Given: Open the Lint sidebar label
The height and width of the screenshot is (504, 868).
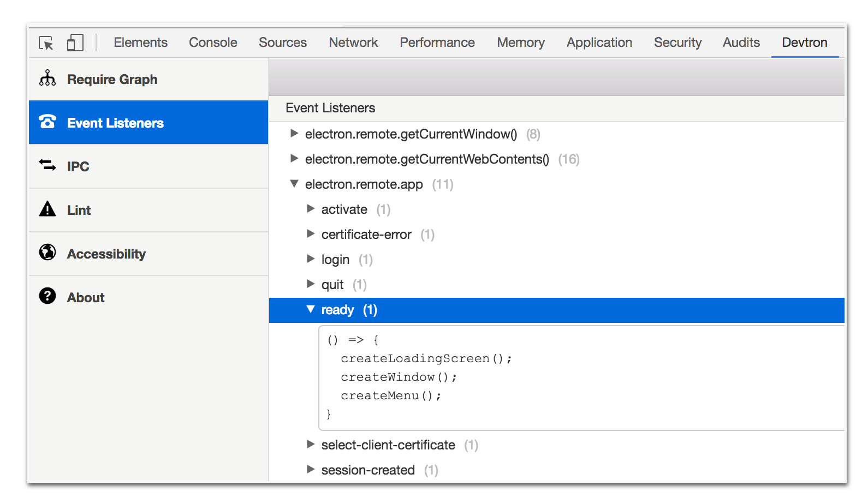Looking at the screenshot, I should coord(79,211).
